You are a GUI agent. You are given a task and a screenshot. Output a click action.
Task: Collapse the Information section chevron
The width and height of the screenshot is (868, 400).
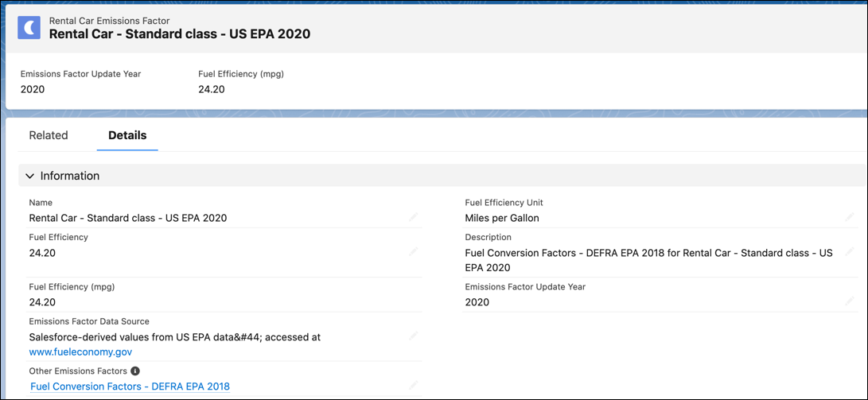[30, 176]
